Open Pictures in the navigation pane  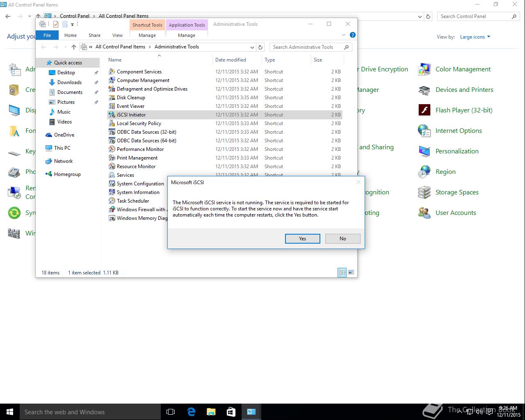(66, 102)
